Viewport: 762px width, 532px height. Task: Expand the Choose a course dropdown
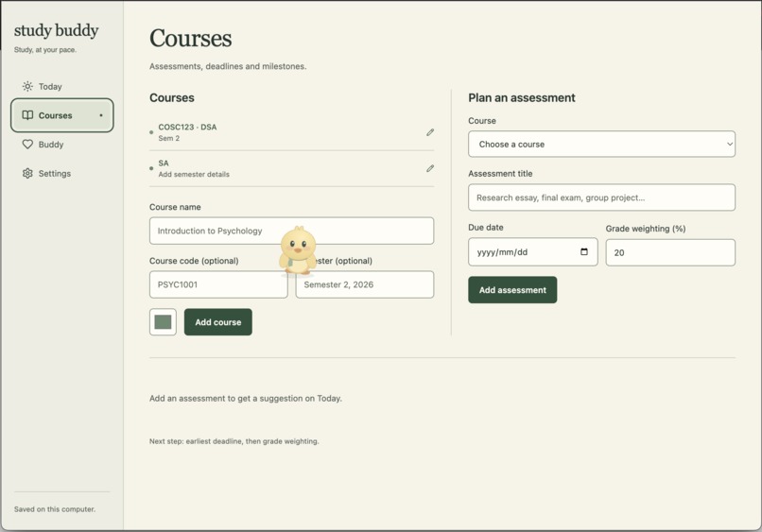pyautogui.click(x=601, y=144)
